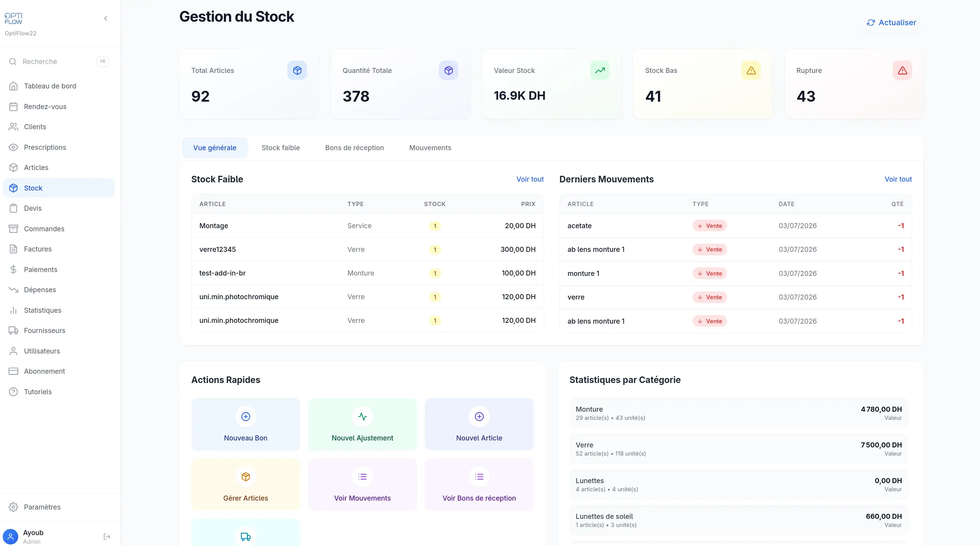
Task: Open Fournisseurs truck icon in sidebar
Action: click(14, 331)
